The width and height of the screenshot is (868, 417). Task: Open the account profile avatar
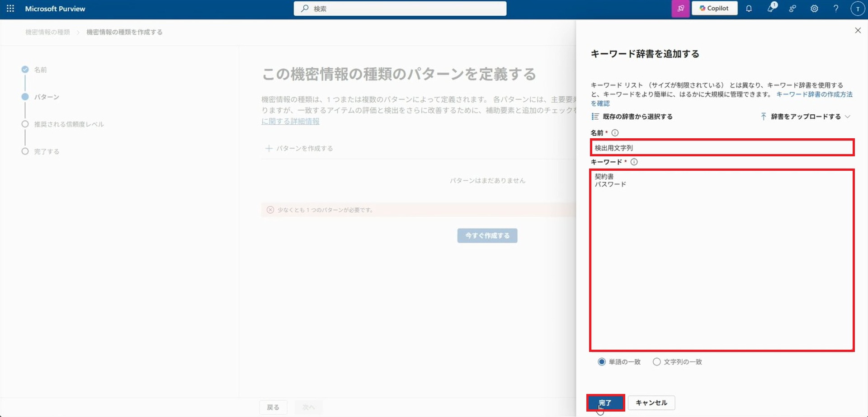pos(857,9)
